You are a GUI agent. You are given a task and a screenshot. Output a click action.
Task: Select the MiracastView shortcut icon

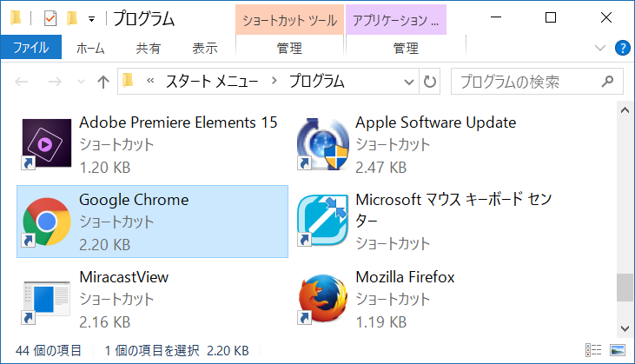click(46, 300)
